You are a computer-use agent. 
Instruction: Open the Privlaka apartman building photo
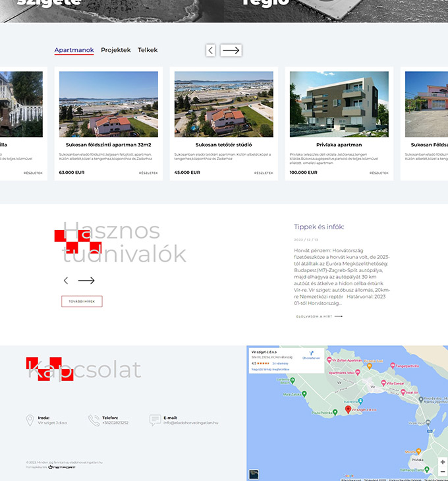click(x=339, y=104)
